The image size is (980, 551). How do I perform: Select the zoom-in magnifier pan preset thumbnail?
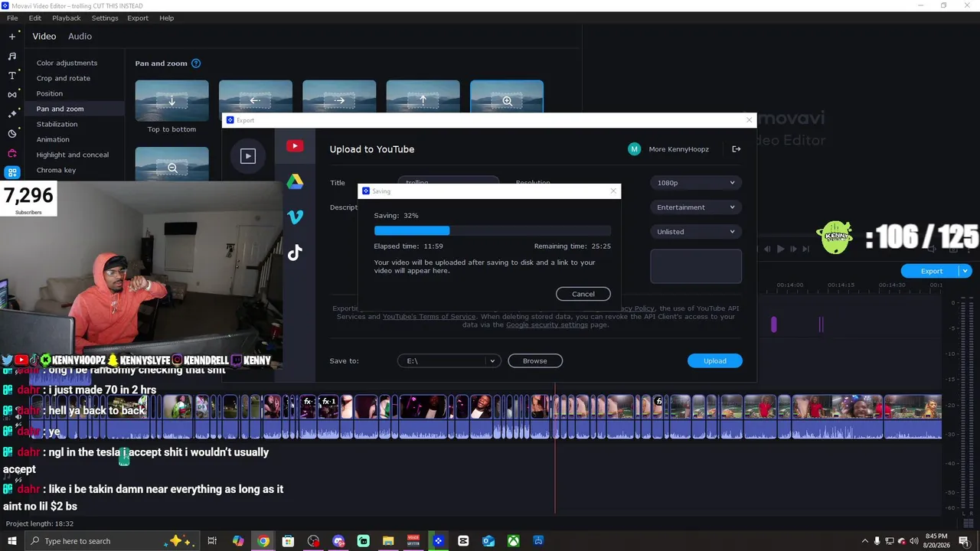[507, 97]
